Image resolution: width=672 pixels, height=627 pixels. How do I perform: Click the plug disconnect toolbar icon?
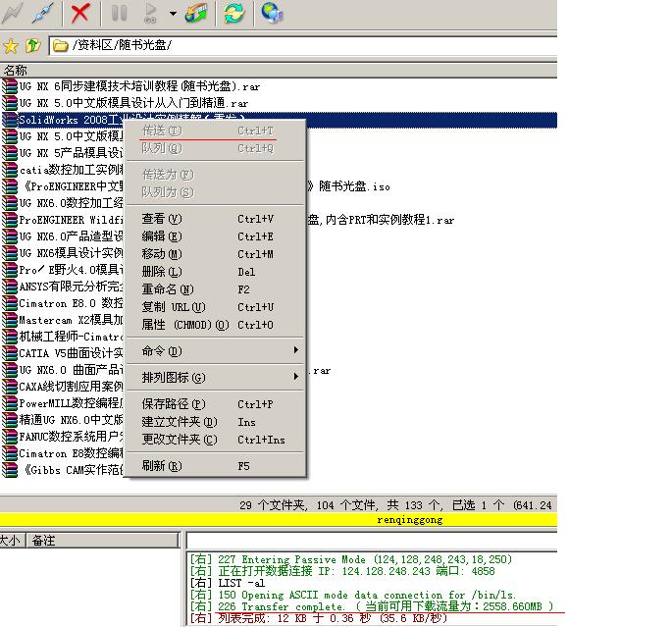[42, 14]
